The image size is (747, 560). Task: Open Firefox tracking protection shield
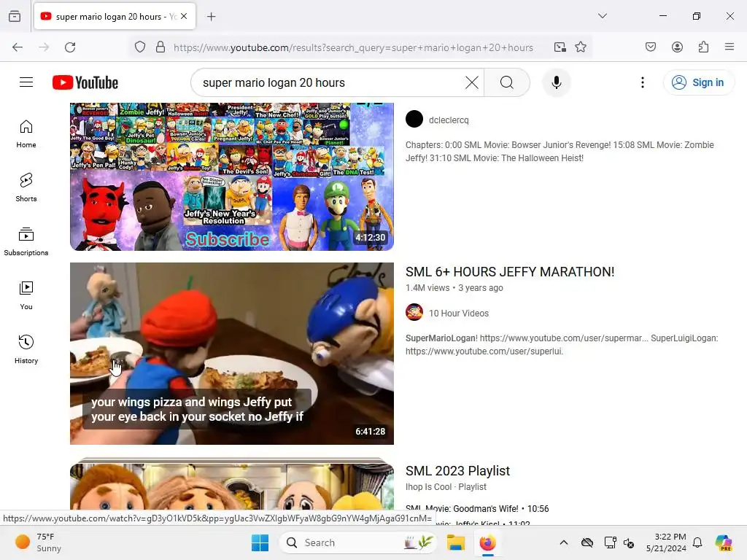click(140, 47)
